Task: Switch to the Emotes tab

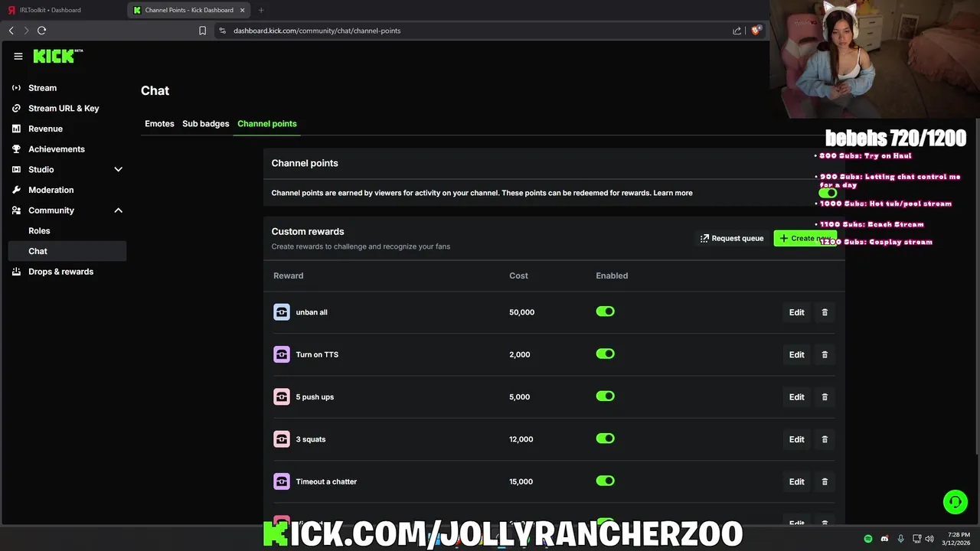Action: (159, 123)
